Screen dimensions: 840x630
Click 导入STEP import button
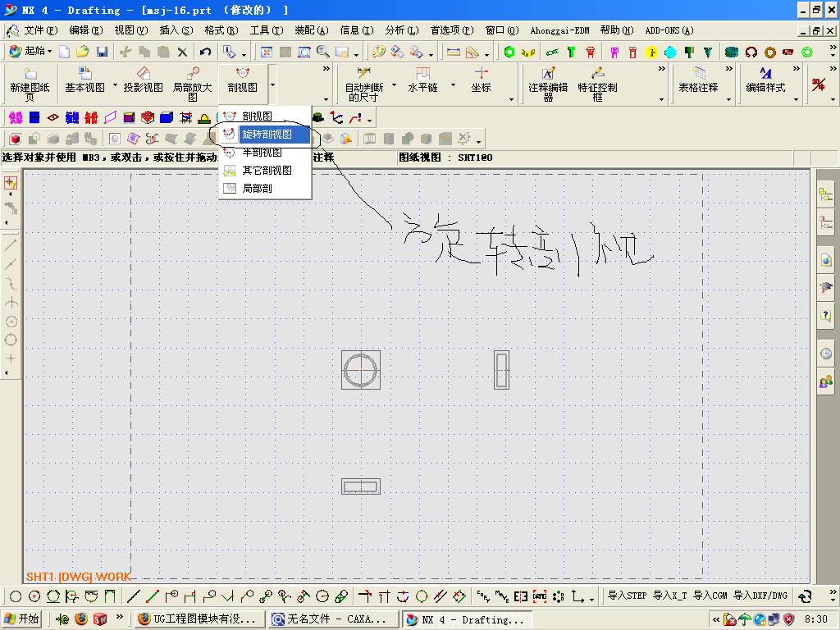[x=627, y=596]
